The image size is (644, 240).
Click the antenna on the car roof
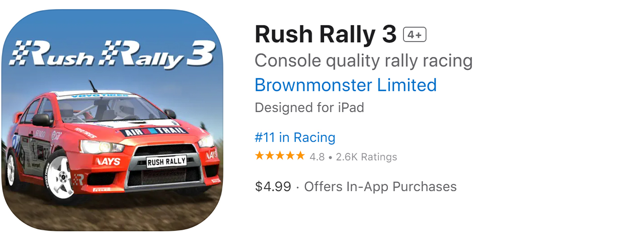click(x=93, y=86)
